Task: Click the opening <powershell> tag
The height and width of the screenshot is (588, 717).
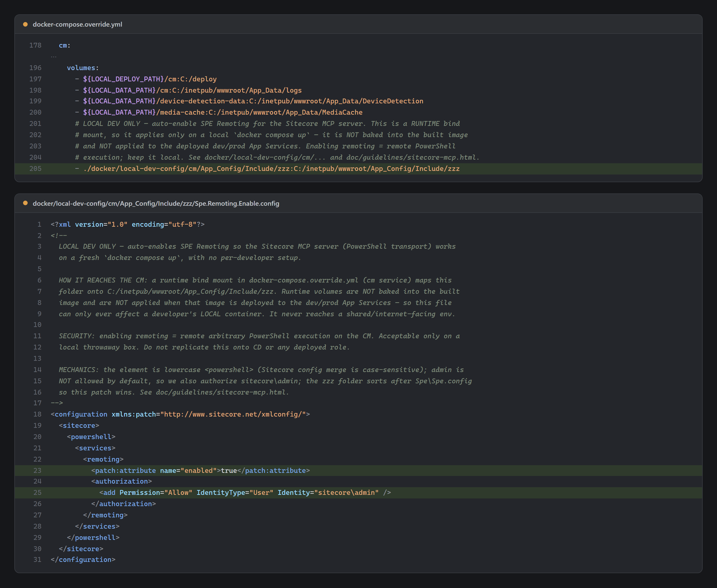Action: (91, 437)
